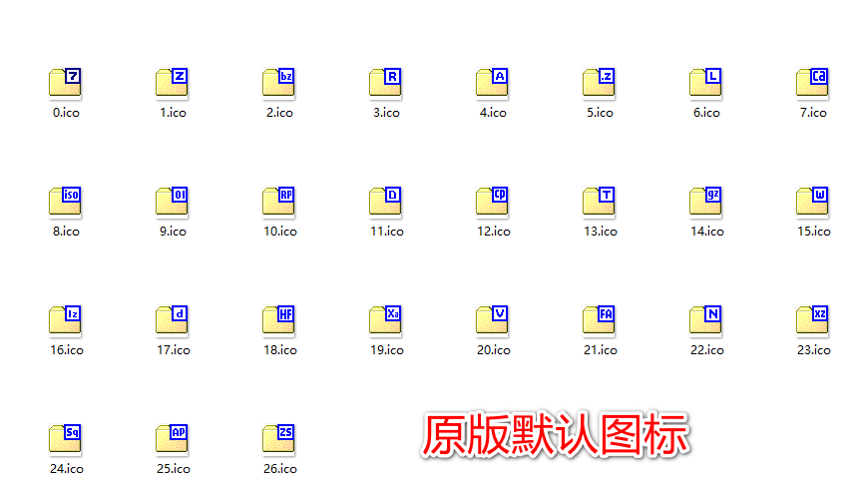Click the 18.ico HF archive icon
Image resolution: width=868 pixels, height=496 pixels.
tap(279, 321)
